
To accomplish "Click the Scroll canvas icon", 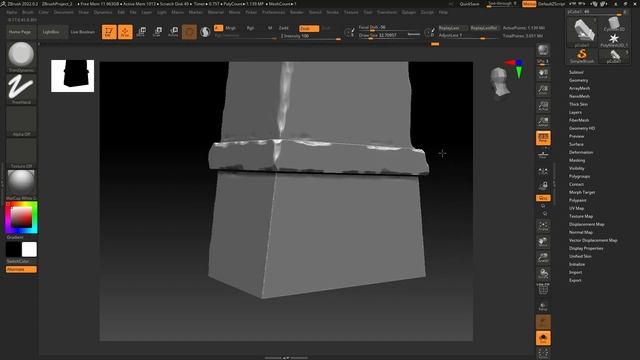I will tap(543, 73).
